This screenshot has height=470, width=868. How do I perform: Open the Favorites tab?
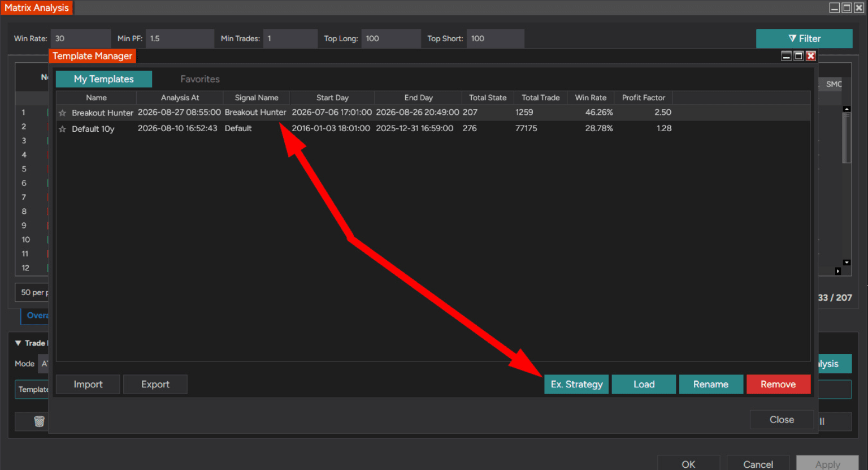[x=200, y=79]
